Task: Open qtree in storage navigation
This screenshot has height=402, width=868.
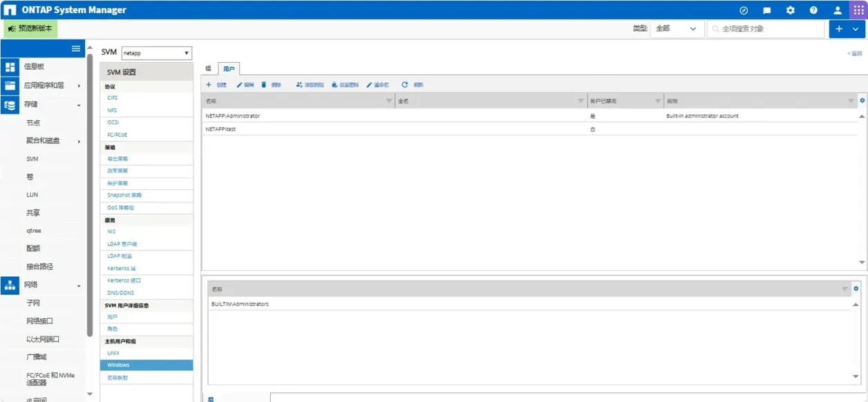Action: [34, 231]
